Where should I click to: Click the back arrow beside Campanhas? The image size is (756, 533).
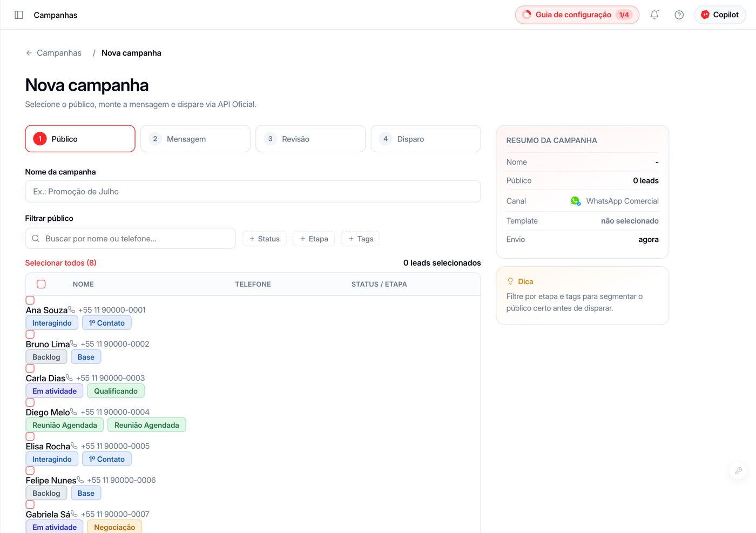(x=29, y=53)
